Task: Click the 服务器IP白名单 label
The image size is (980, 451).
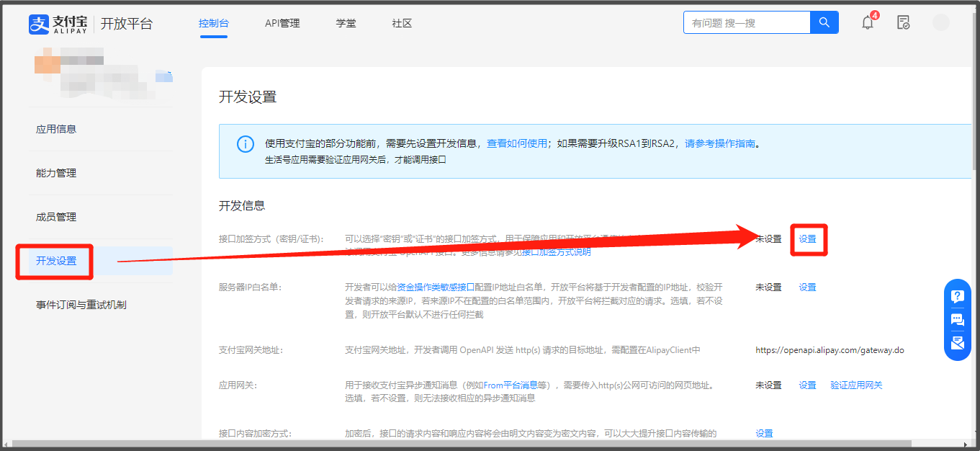Action: (250, 287)
